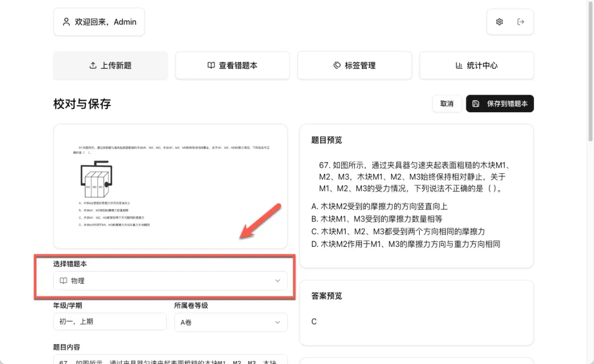Click the 年级/学期 label
The image size is (594, 364).
click(x=68, y=306)
